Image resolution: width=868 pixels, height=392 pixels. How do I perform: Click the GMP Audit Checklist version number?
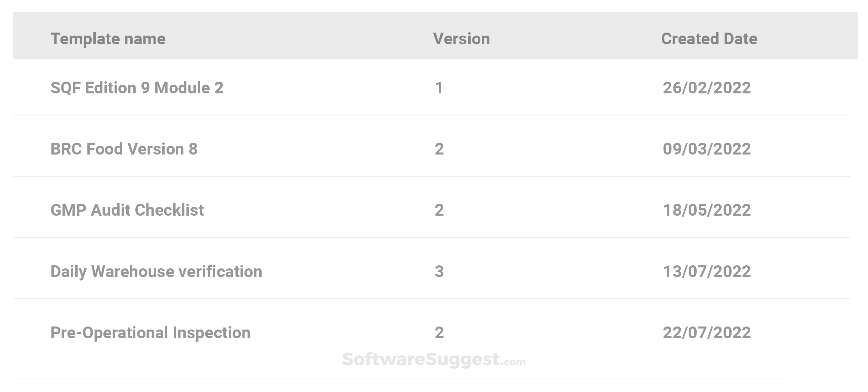pos(439,210)
